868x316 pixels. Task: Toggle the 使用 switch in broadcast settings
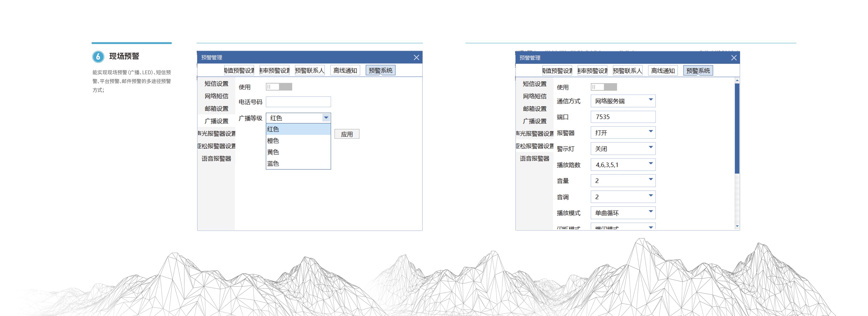point(279,87)
